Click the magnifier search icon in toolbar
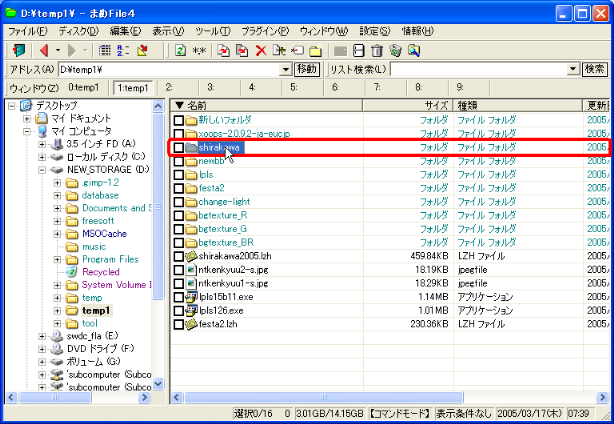This screenshot has height=424, width=614. click(413, 50)
